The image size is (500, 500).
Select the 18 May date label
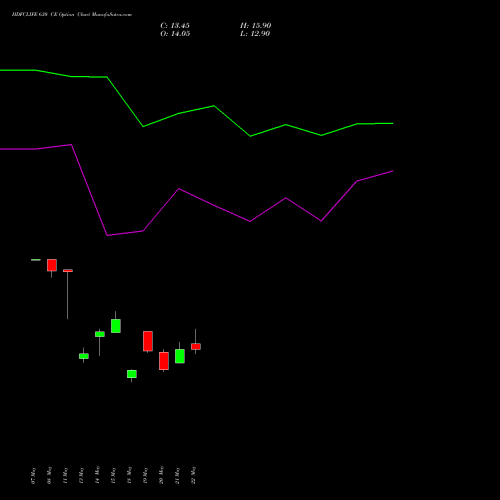(x=129, y=476)
